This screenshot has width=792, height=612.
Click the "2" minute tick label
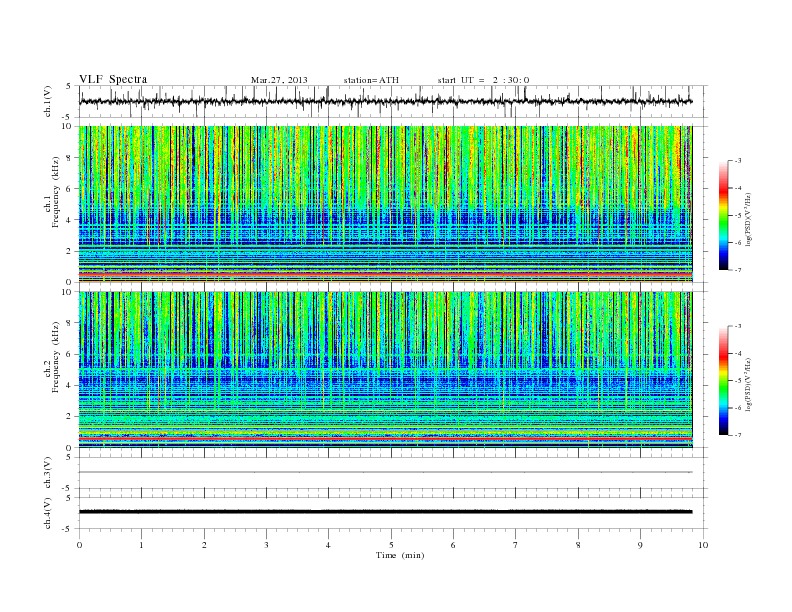pyautogui.click(x=204, y=545)
